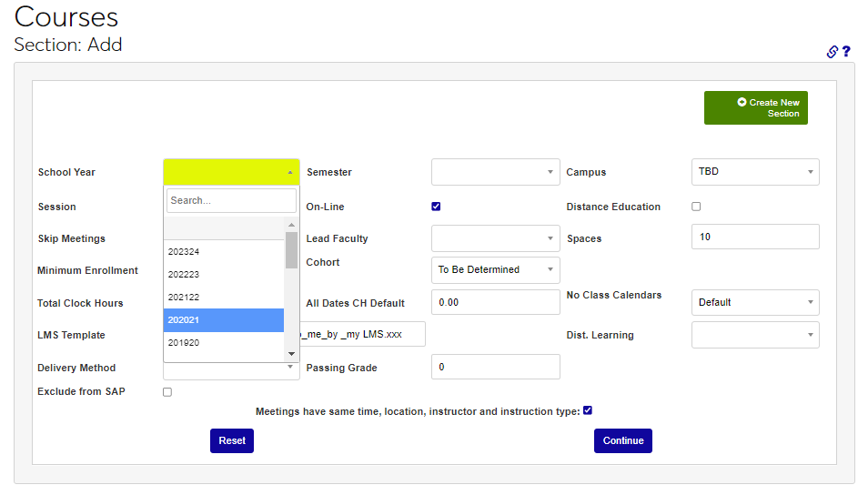Check the Exclude from SAP checkbox

pyautogui.click(x=167, y=392)
